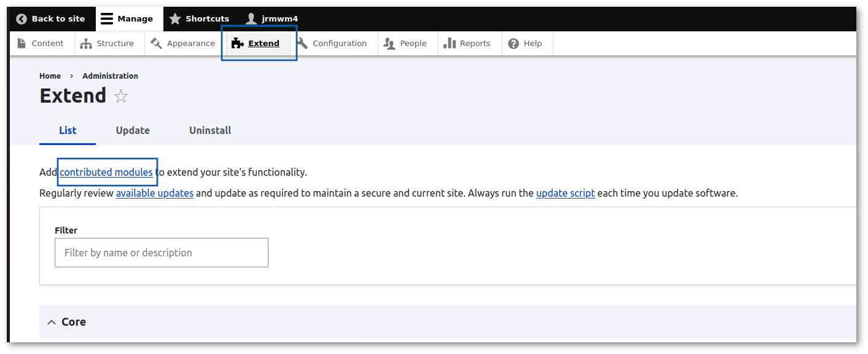Switch to the Update tab
Image resolution: width=868 pixels, height=354 pixels.
(x=133, y=130)
